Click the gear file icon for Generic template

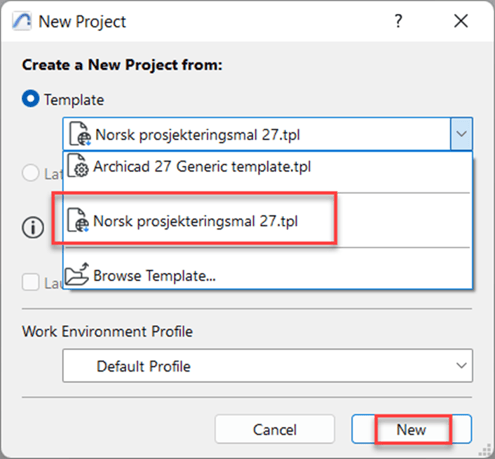tap(78, 166)
